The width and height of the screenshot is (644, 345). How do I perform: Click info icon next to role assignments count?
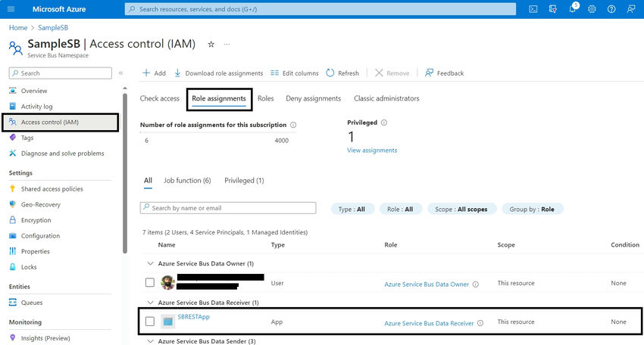coord(293,125)
